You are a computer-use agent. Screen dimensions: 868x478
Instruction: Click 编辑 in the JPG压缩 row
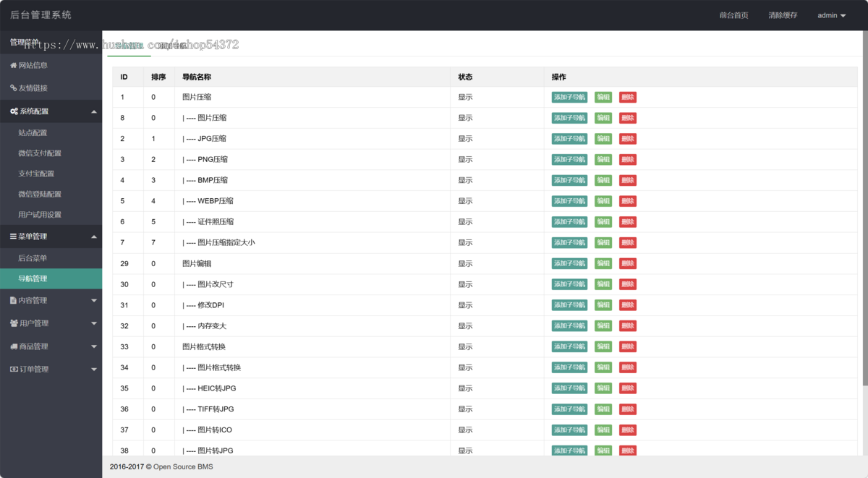tap(603, 139)
